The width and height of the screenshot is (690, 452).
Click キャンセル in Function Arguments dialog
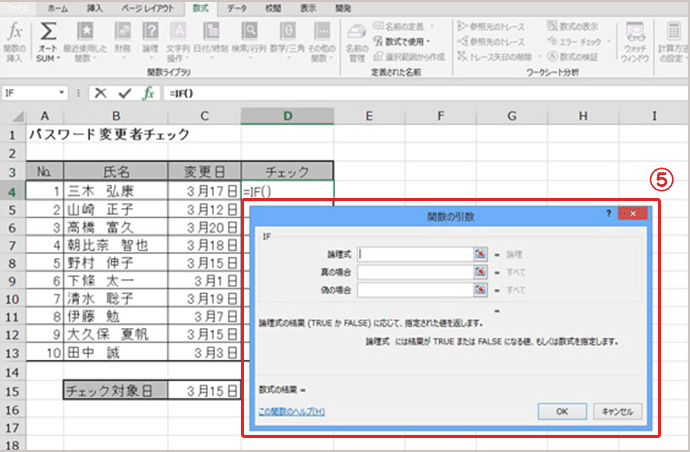click(x=617, y=412)
